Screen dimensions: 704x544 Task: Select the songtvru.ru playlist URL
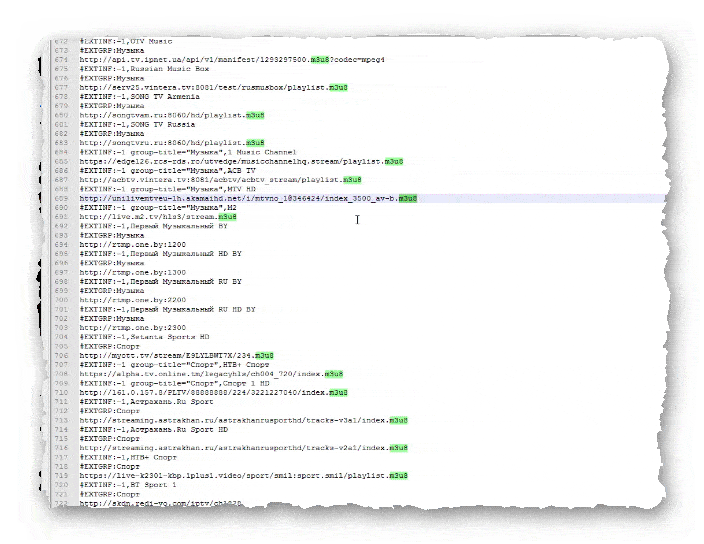tap(172, 143)
